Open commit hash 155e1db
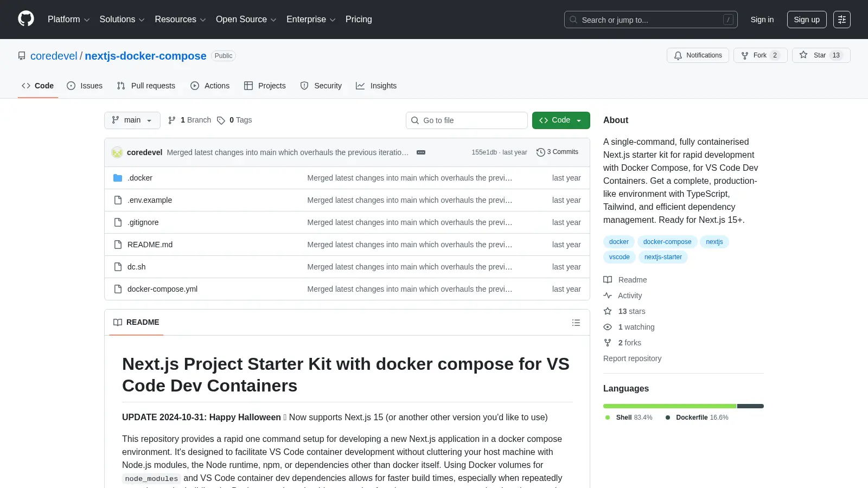 [484, 152]
